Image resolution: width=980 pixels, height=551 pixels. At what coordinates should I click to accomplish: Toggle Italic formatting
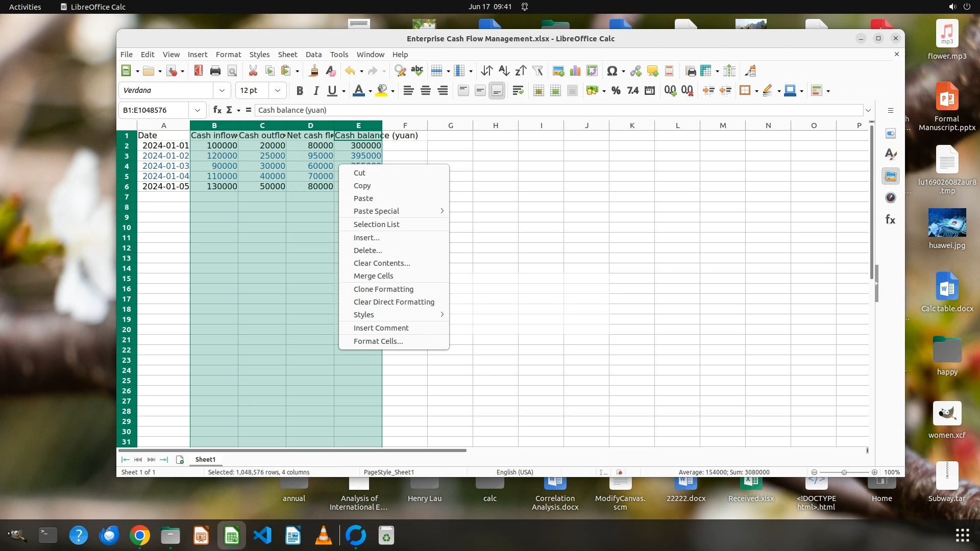[x=316, y=91]
